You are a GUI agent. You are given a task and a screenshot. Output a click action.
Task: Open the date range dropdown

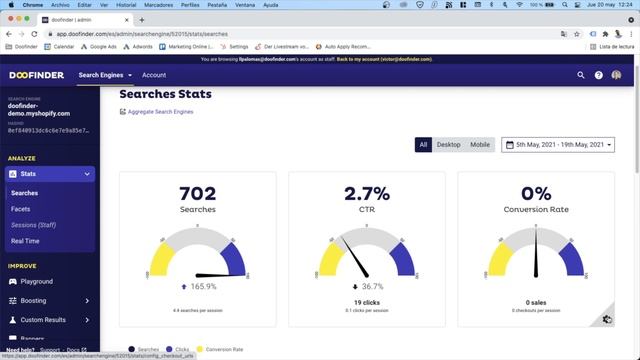(558, 145)
